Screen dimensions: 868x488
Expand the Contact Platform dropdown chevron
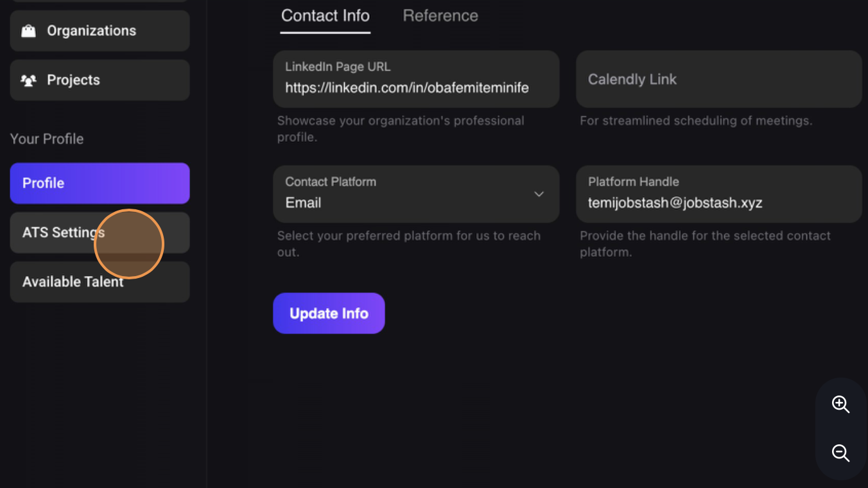[539, 194]
